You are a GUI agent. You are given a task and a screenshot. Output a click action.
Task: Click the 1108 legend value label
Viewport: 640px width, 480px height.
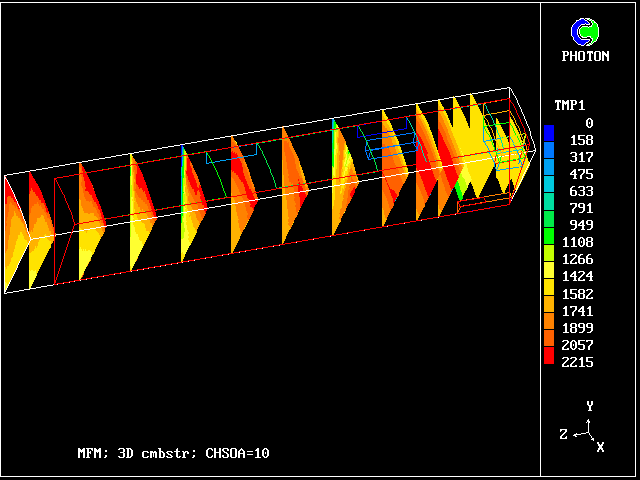point(577,242)
